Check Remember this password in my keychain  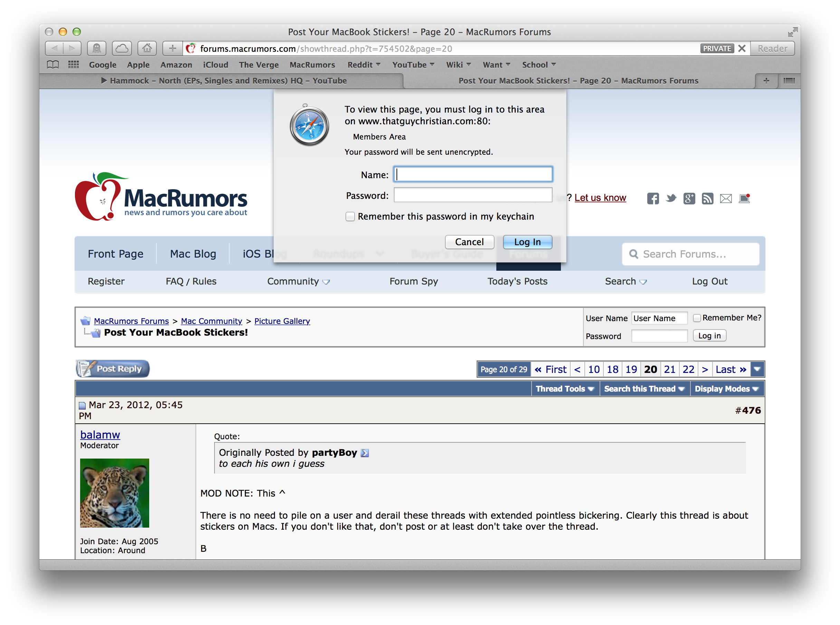point(350,217)
